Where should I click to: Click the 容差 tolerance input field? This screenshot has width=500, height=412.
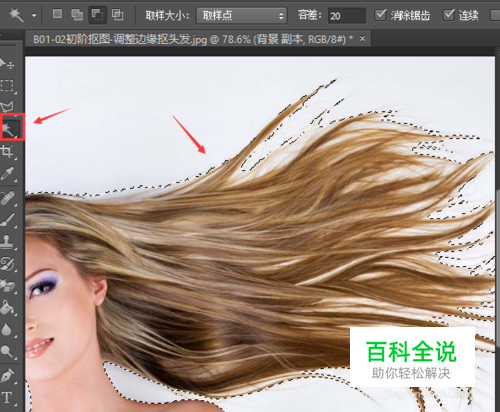(x=347, y=16)
